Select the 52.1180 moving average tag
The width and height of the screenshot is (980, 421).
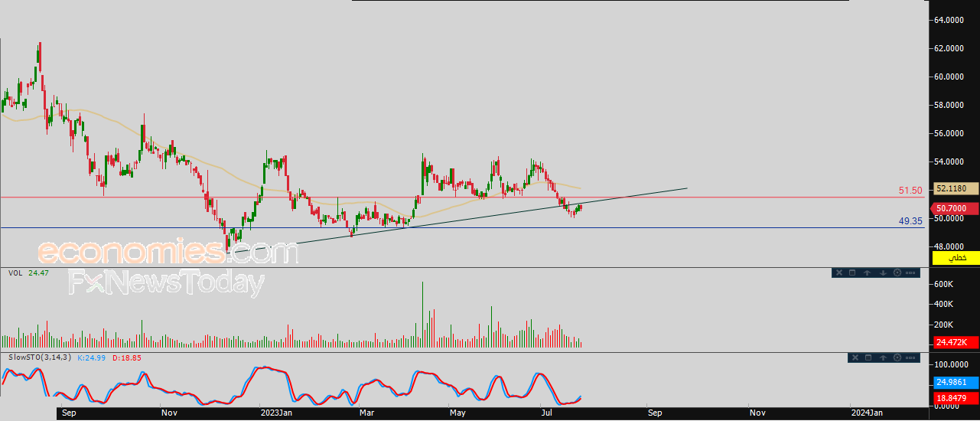956,188
